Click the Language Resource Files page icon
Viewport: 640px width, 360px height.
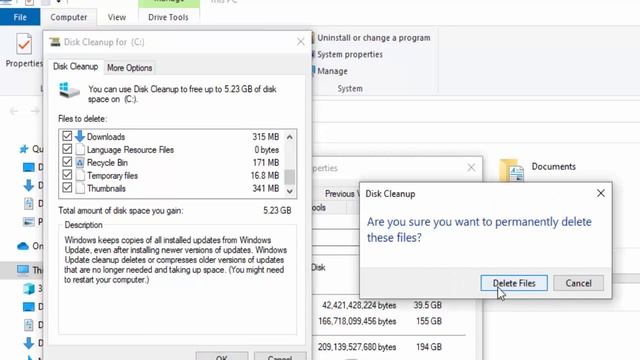[x=80, y=149]
